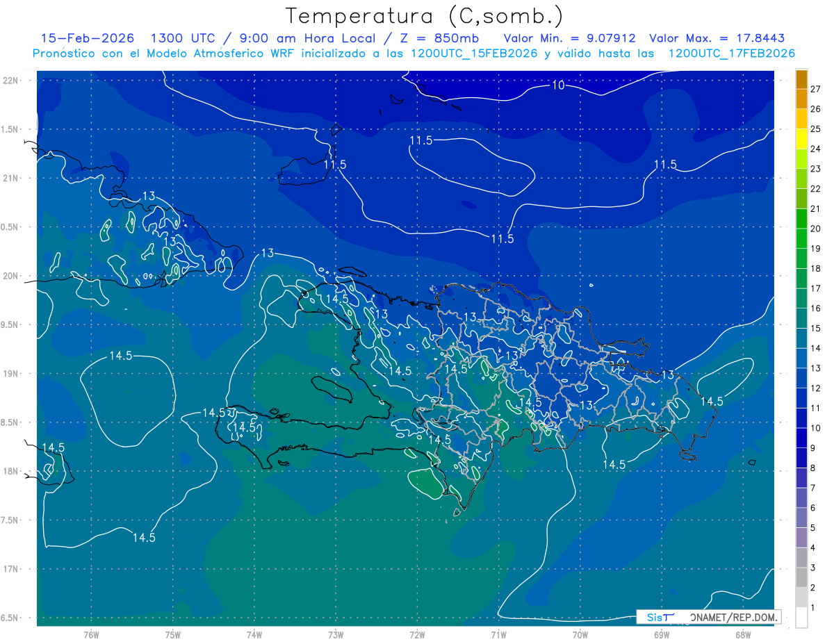Click the light gray swatch between scale labels 2 and 3
The height and width of the screenshot is (644, 834).
(x=801, y=577)
